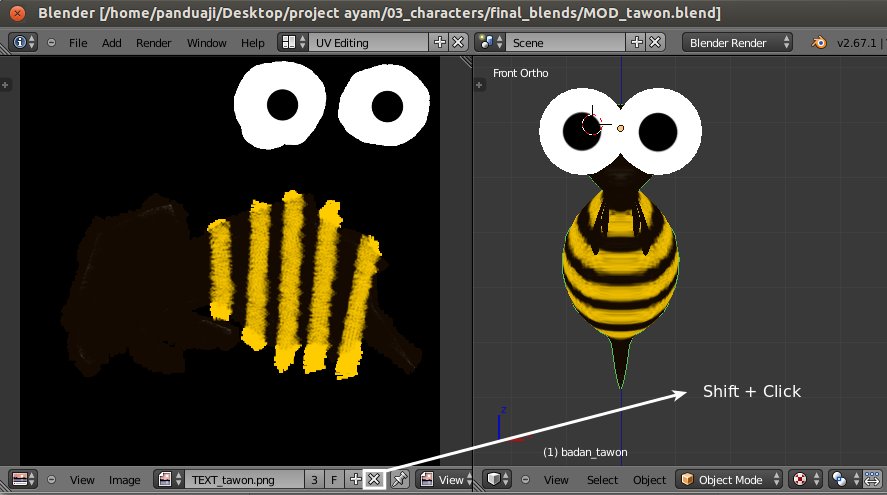The image size is (887, 495).
Task: Click the UV Editing layout name field
Action: click(368, 42)
